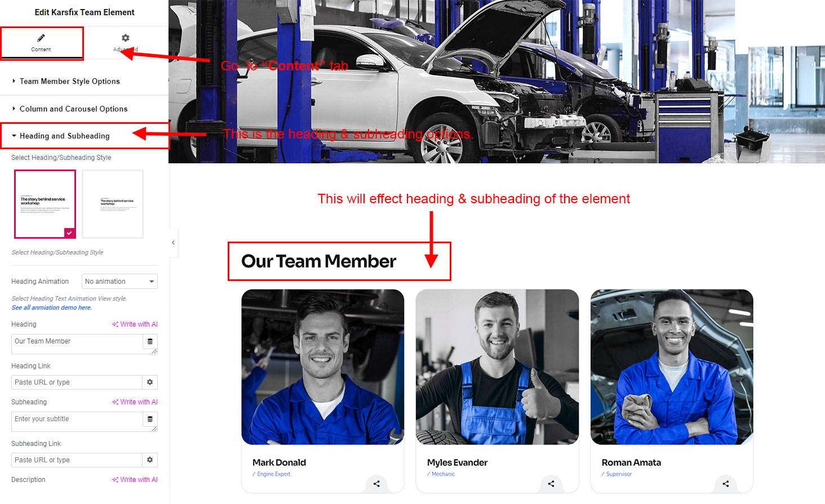Click share icon on Myles Evander card

pos(551,484)
